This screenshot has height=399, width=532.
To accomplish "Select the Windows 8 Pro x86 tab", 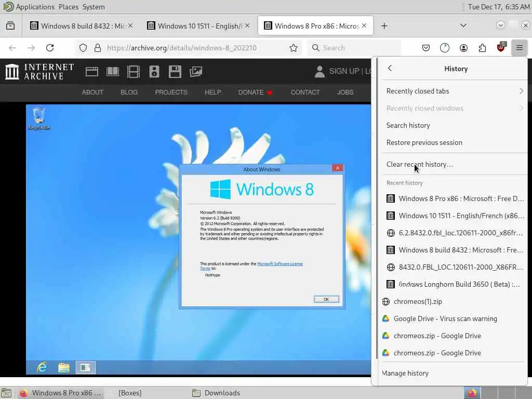I will 315,26.
